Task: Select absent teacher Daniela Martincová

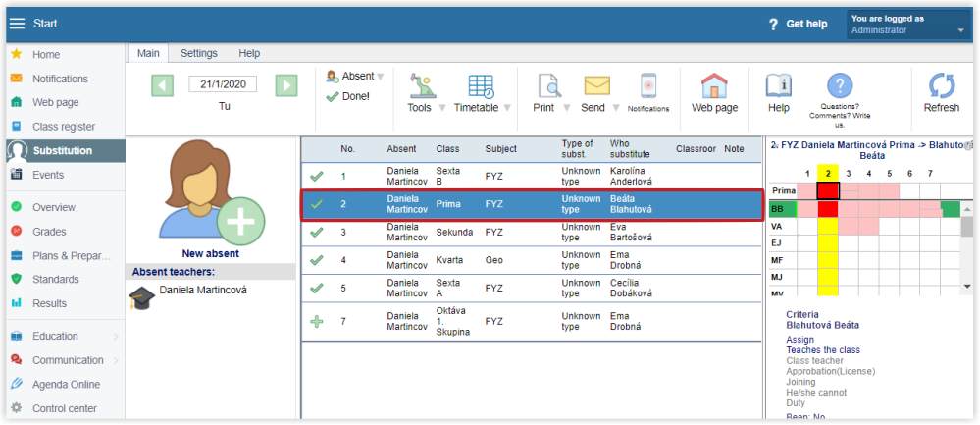Action: pos(203,290)
